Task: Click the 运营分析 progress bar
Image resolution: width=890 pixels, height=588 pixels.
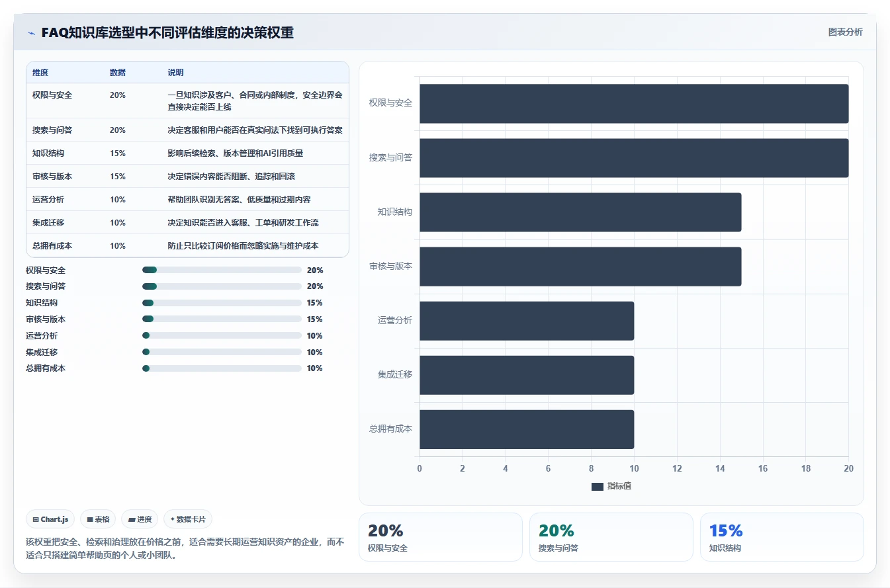Action: pos(222,335)
